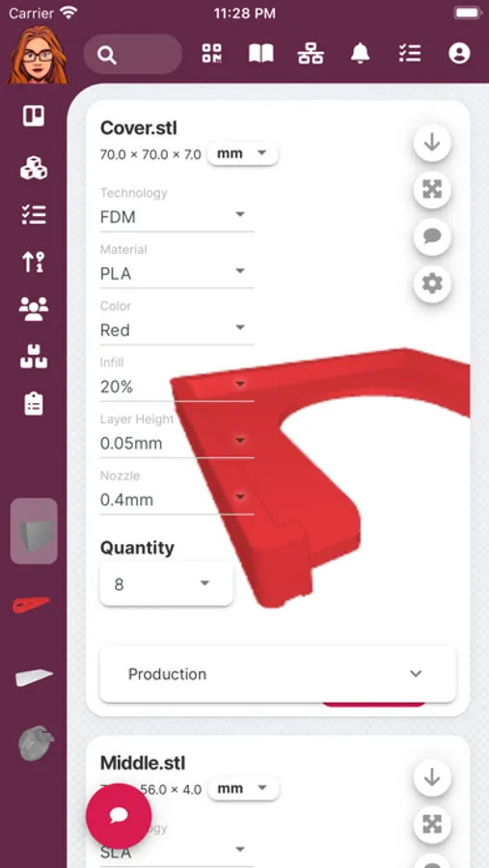Open the Material PLA dropdown
489x868 pixels.
pyautogui.click(x=177, y=274)
